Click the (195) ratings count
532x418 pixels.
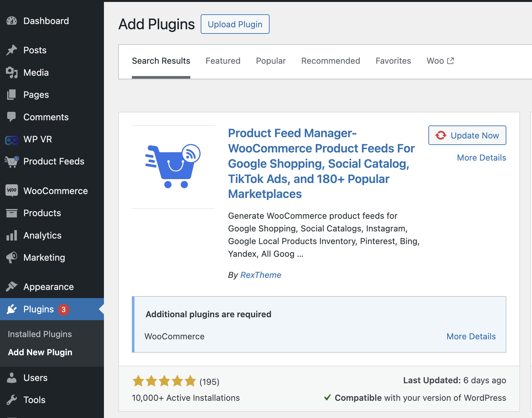pos(209,382)
